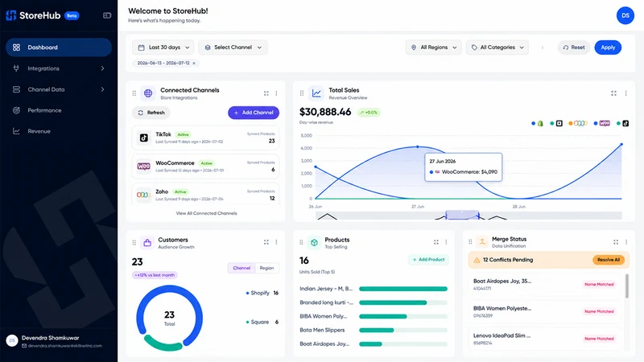Viewport: 644px width, 362px height.
Task: Open Customers card more options menu
Action: point(276,242)
